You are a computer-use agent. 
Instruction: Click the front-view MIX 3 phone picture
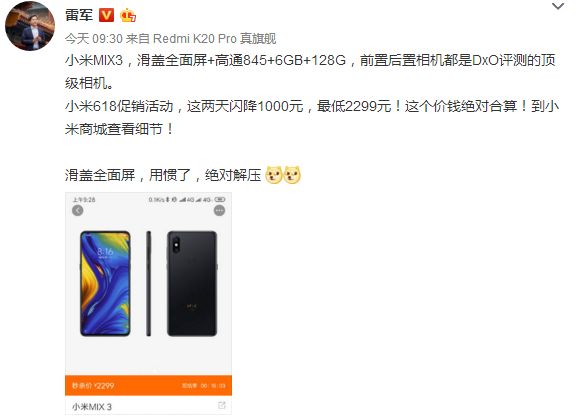coord(105,284)
